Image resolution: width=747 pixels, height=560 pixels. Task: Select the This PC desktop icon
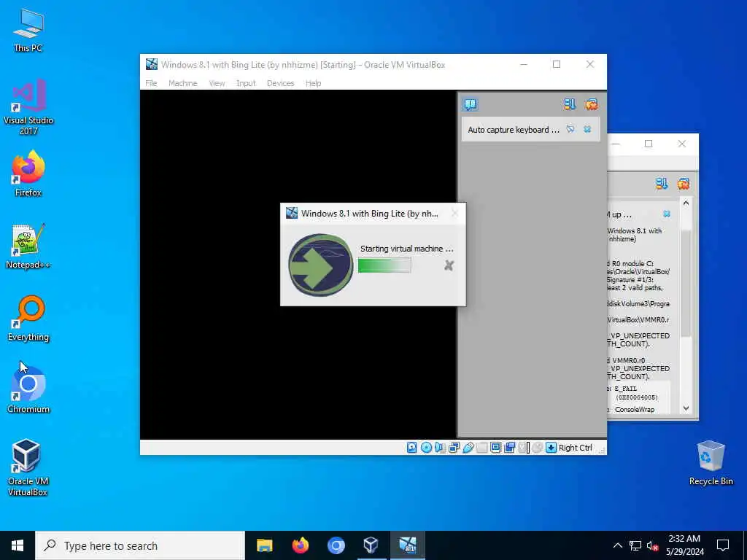point(28,30)
